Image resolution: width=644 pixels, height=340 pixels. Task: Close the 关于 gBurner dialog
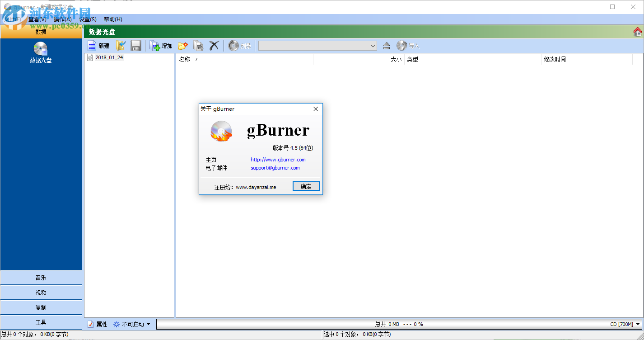coord(316,109)
